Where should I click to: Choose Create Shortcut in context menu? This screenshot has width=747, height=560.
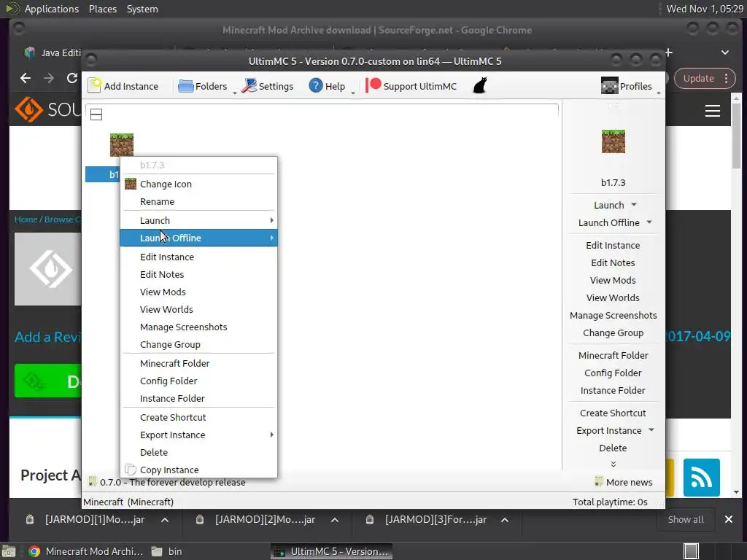click(x=198, y=417)
